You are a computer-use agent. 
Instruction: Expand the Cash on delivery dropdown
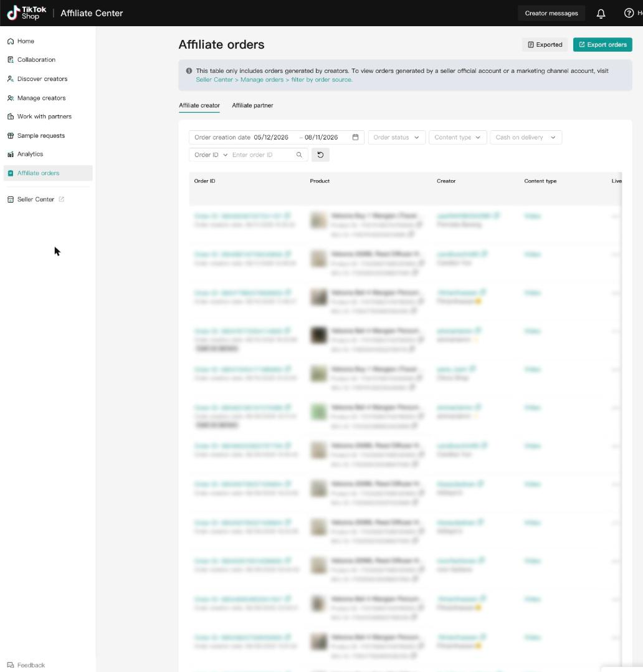pos(526,137)
